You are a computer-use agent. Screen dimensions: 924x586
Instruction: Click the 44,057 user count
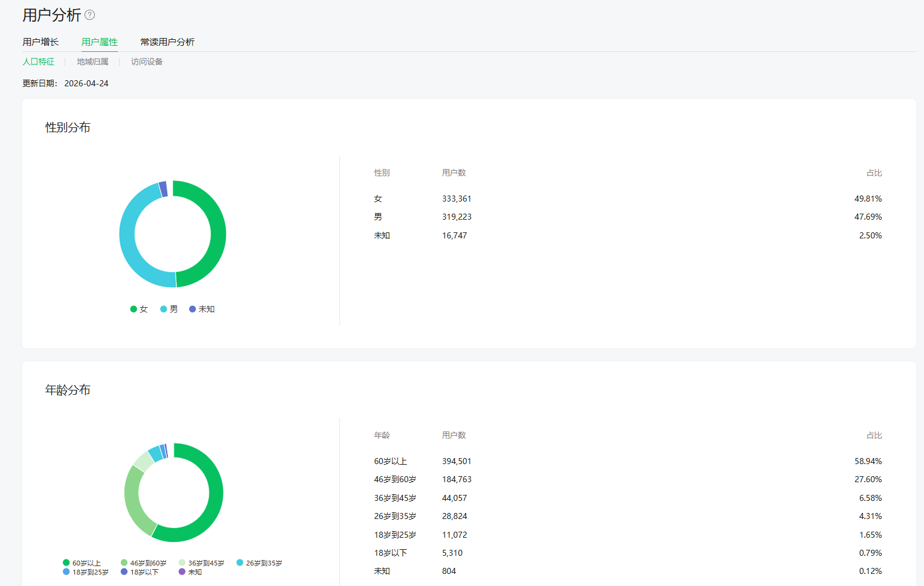455,498
